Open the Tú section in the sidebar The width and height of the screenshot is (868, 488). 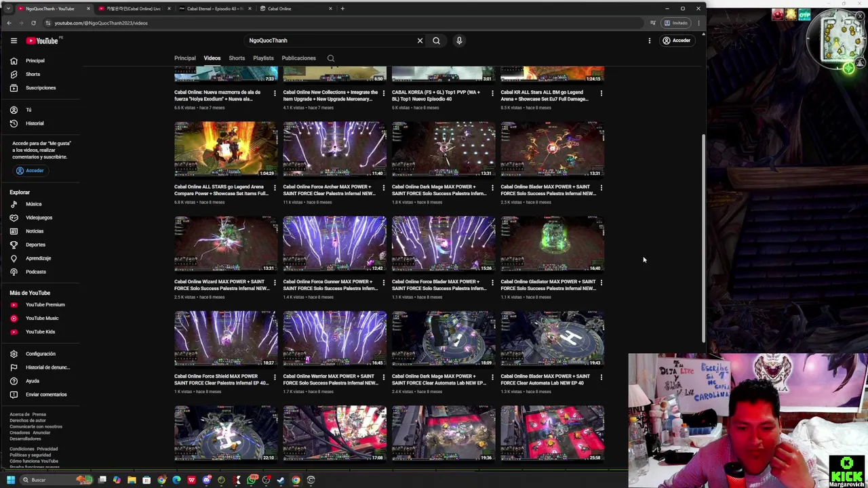(28, 110)
